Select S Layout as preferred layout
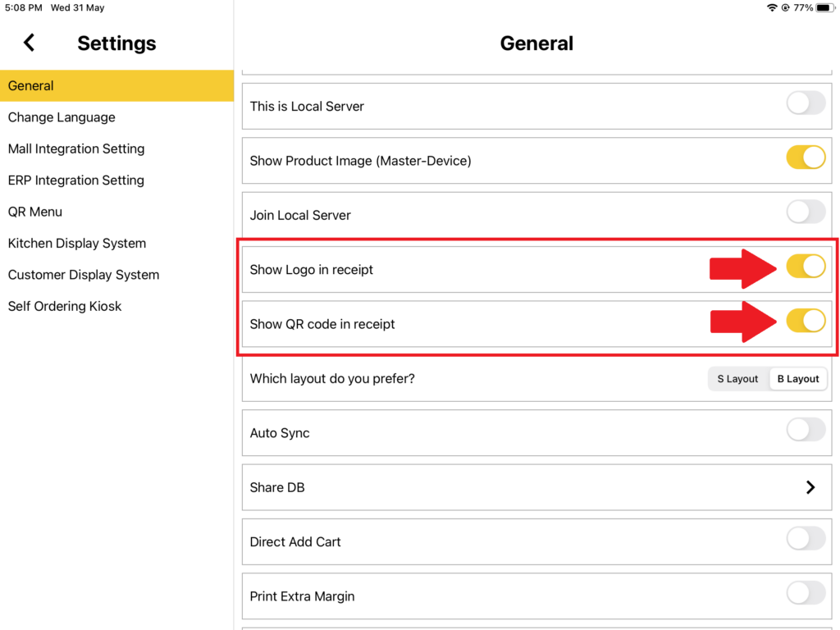 (737, 379)
